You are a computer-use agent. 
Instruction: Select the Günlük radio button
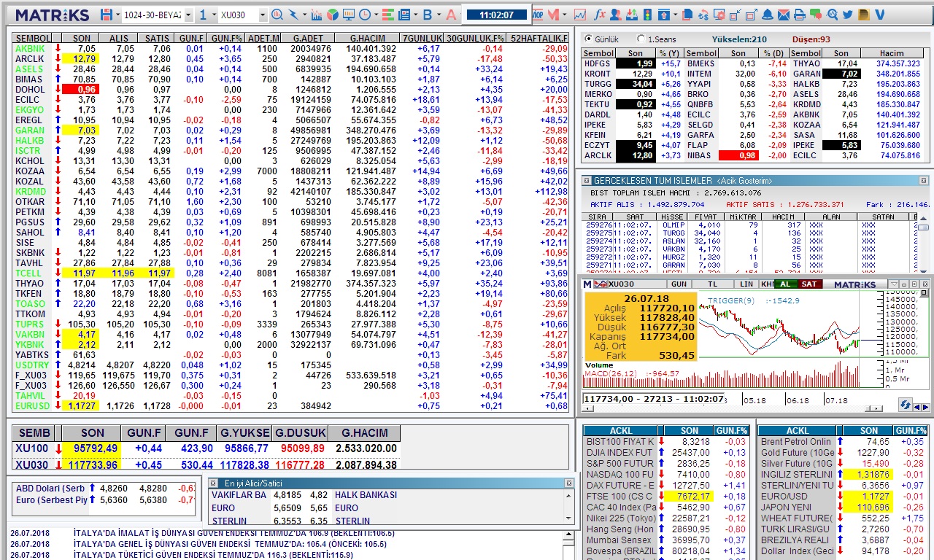(x=588, y=39)
